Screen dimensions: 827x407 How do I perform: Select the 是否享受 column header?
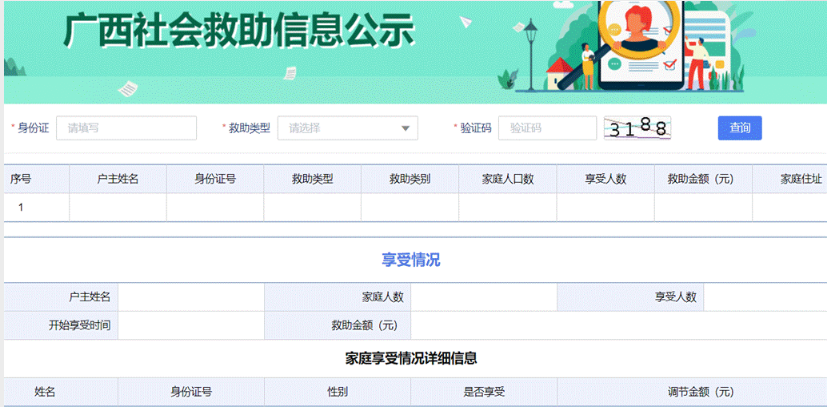pyautogui.click(x=484, y=392)
